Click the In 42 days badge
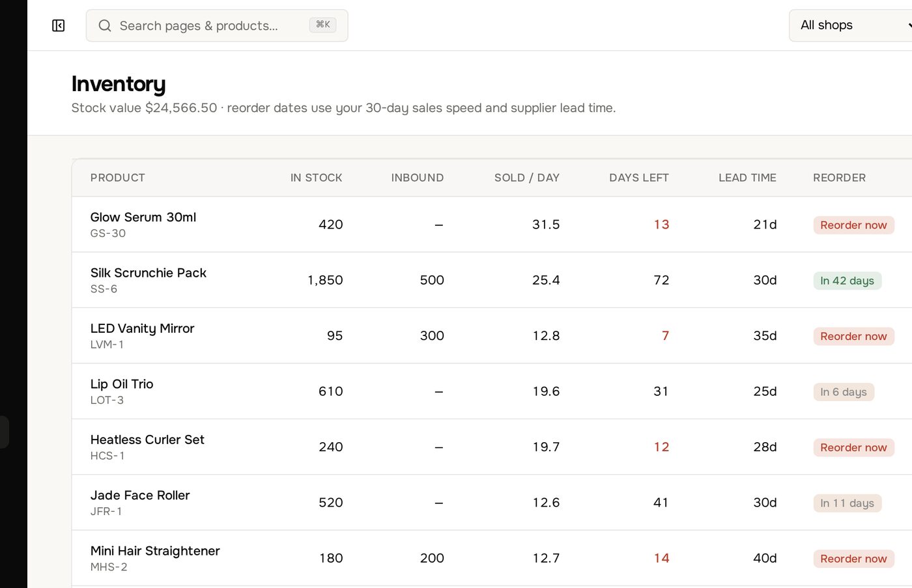 pyautogui.click(x=847, y=281)
